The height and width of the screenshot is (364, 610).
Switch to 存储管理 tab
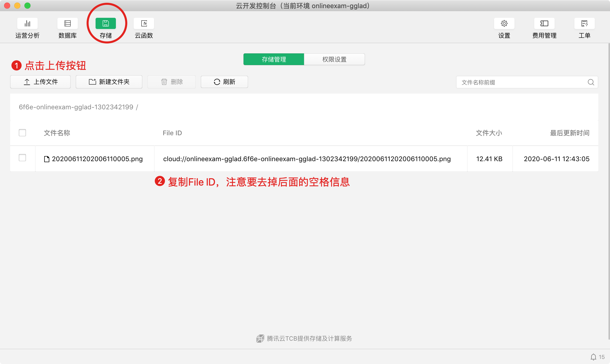(274, 59)
